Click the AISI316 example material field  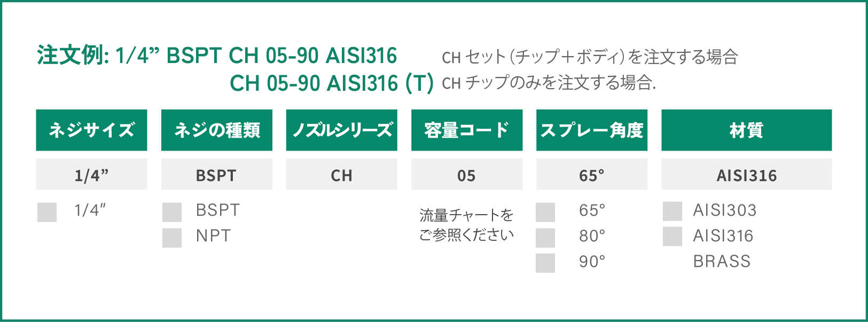tap(747, 174)
